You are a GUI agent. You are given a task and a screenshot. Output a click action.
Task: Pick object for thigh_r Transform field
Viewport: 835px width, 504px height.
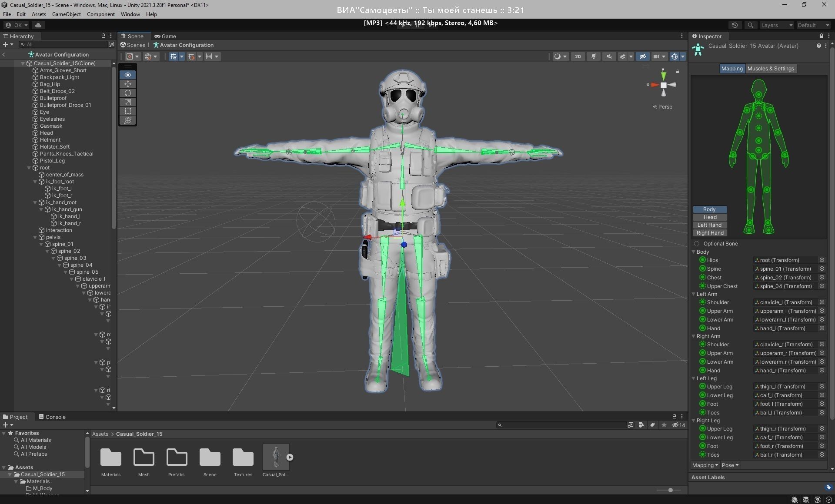(x=822, y=428)
